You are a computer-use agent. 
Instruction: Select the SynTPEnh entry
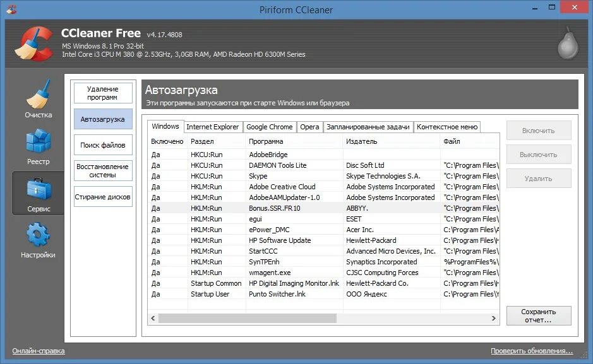pos(324,262)
